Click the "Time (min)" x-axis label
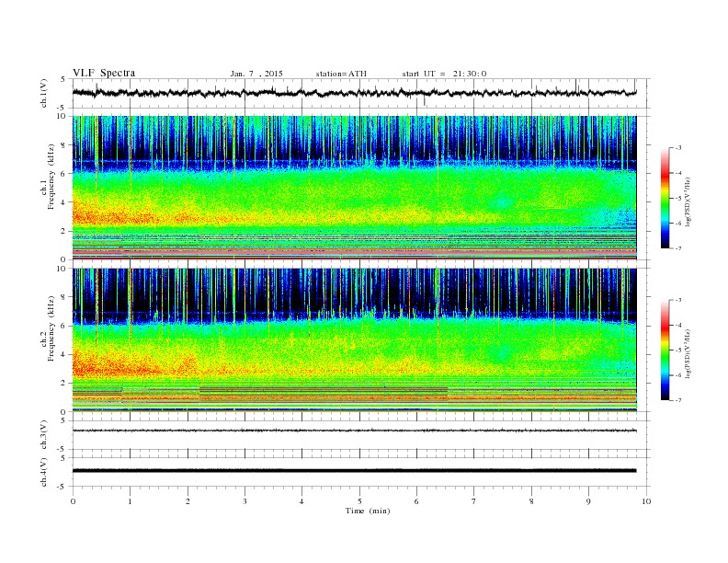 368,511
